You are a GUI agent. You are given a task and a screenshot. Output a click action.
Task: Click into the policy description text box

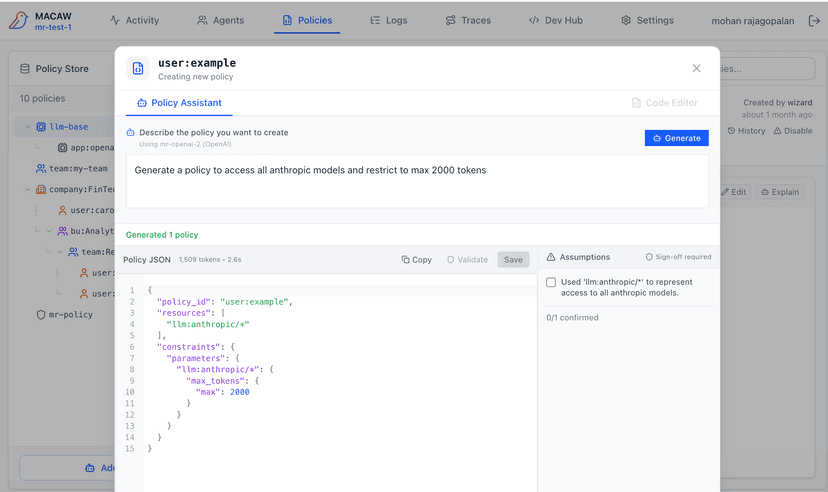click(x=417, y=181)
